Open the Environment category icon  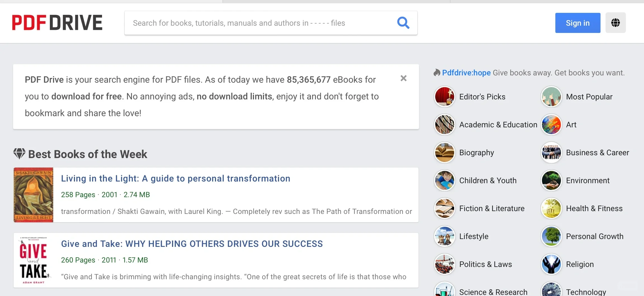tap(551, 180)
